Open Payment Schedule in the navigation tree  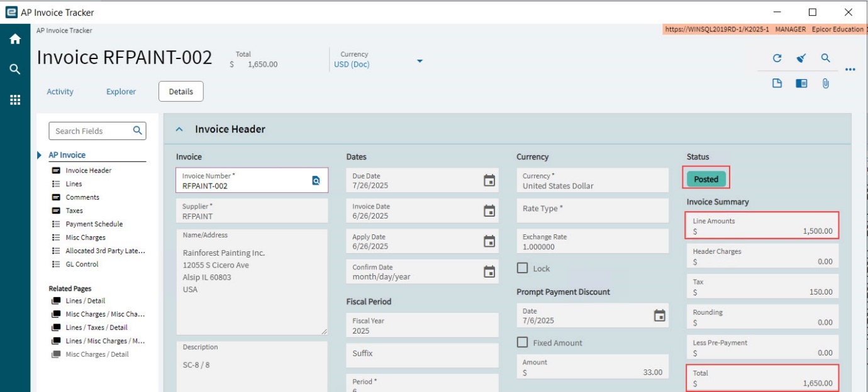pyautogui.click(x=94, y=224)
